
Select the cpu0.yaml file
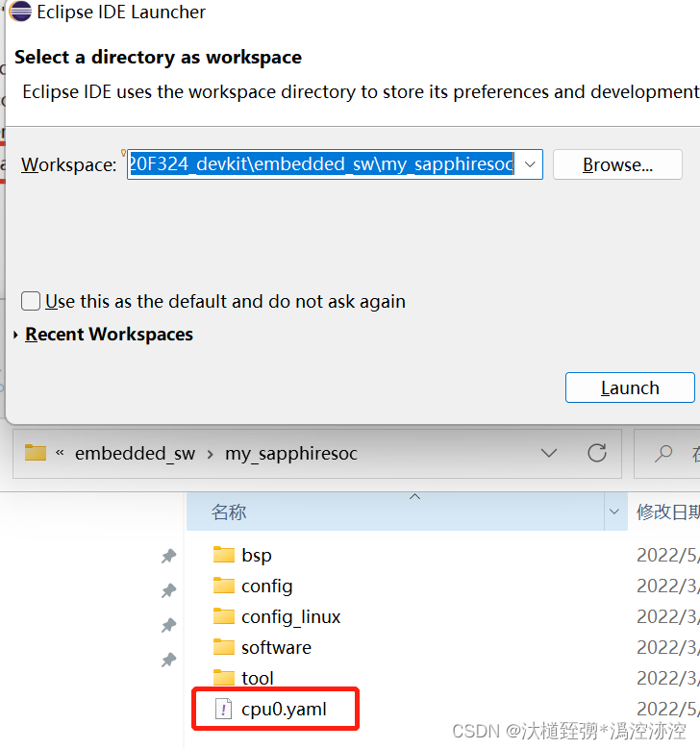click(x=284, y=710)
